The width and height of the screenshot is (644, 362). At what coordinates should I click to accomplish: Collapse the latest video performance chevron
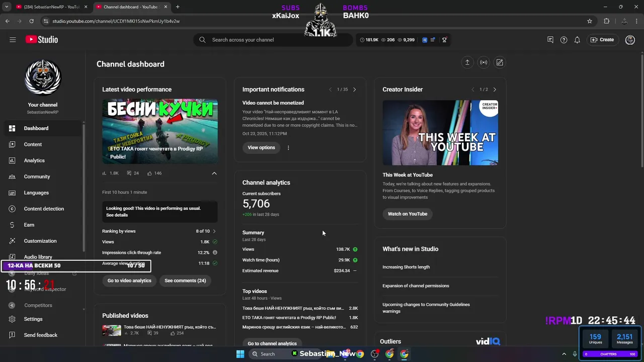214,173
